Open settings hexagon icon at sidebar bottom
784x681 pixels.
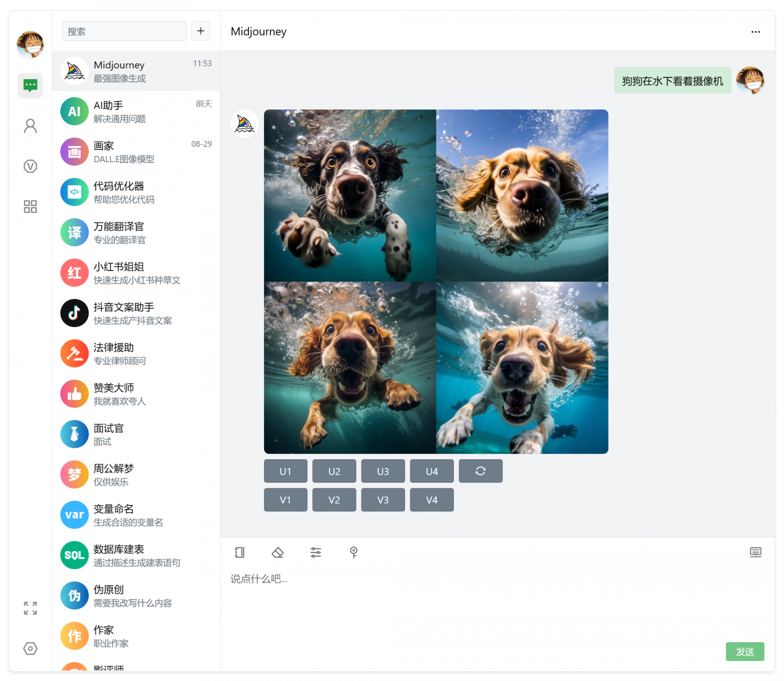(30, 648)
